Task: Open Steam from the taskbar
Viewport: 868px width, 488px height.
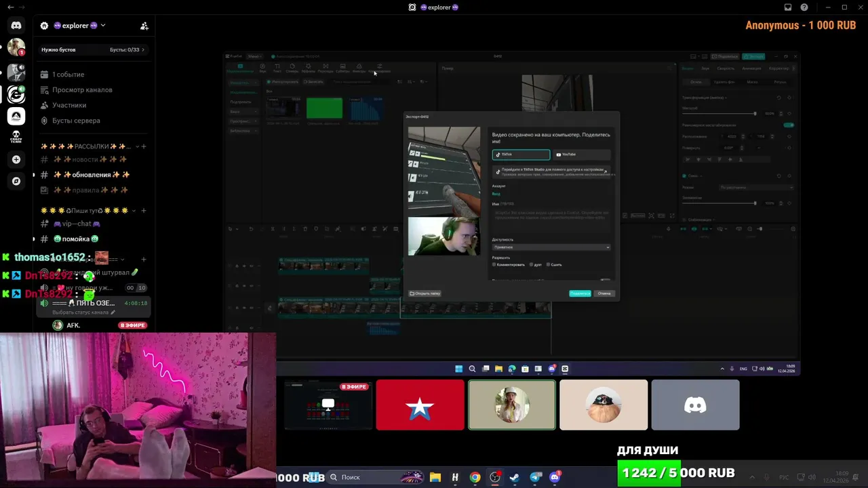Action: coord(515,477)
